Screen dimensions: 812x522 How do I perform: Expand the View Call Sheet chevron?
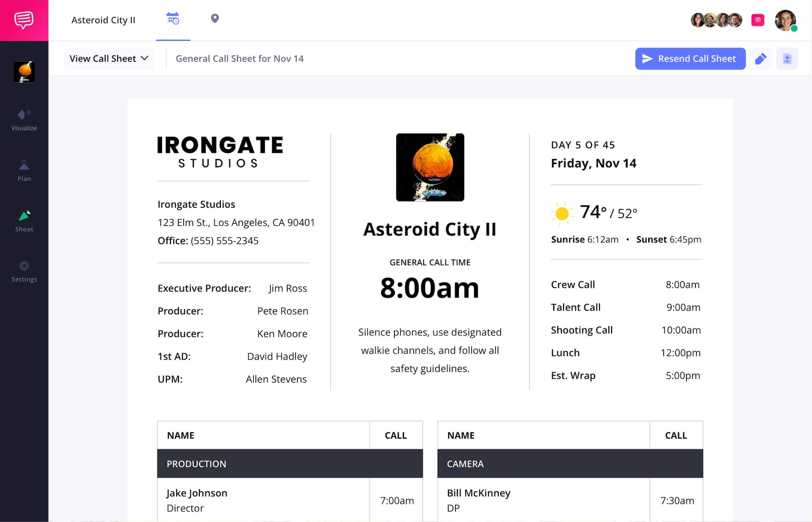(x=145, y=58)
